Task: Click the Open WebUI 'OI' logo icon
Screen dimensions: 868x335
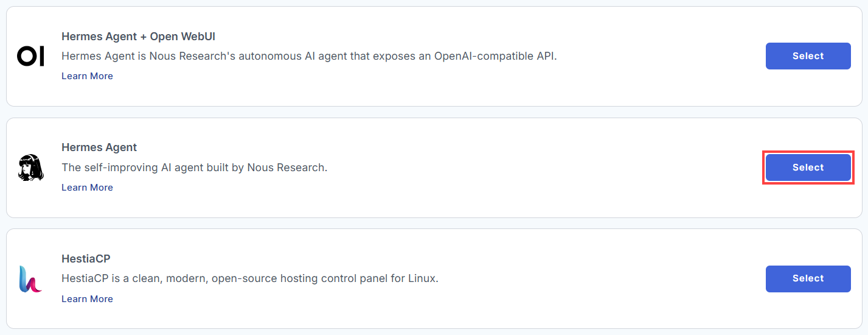Action: click(30, 56)
